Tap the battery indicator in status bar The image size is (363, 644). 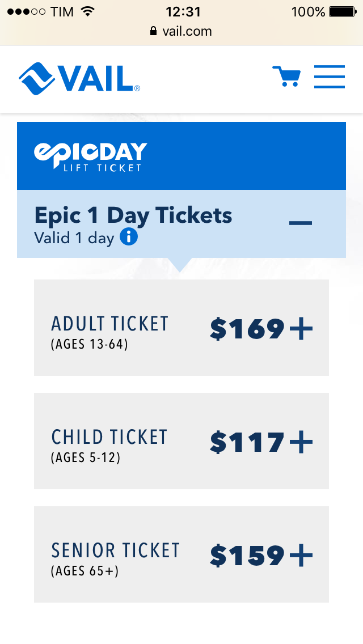point(343,11)
